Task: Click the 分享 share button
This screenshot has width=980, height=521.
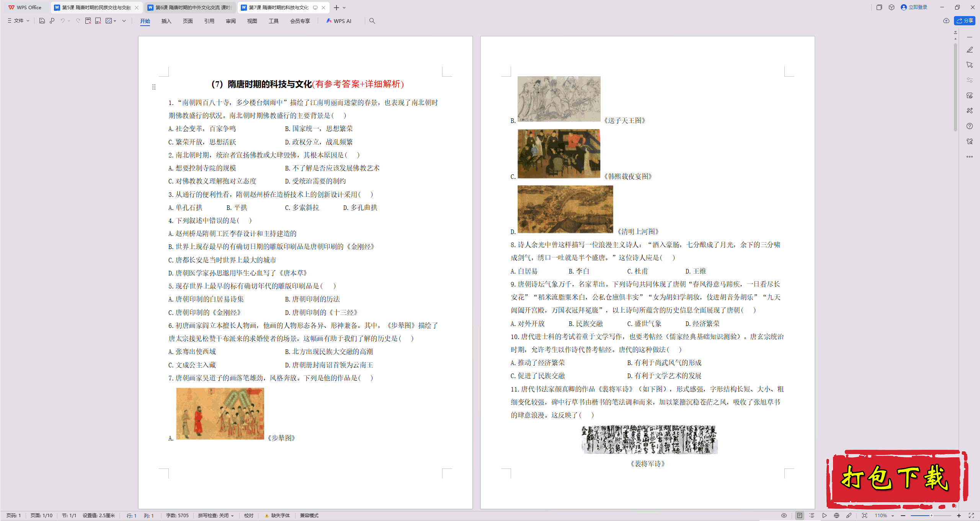Action: pyautogui.click(x=965, y=21)
